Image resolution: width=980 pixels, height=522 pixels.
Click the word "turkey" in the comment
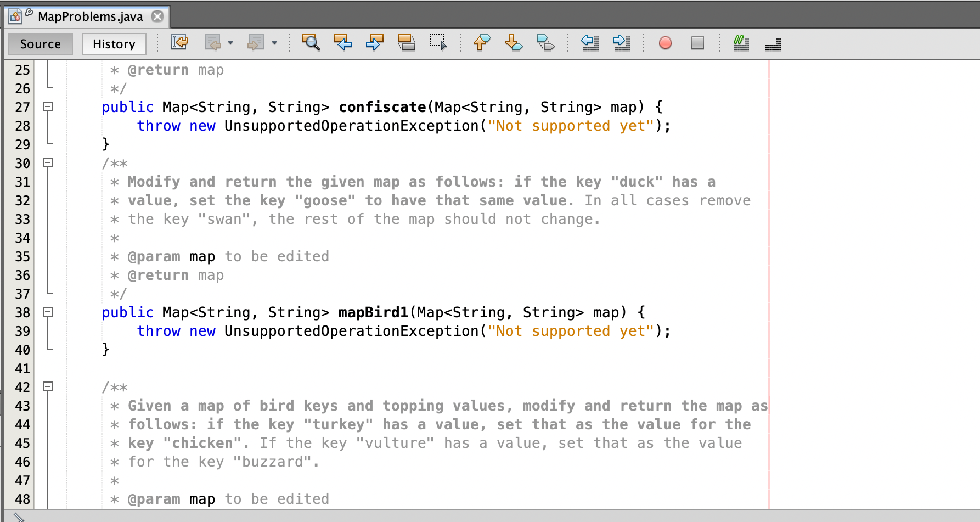pyautogui.click(x=339, y=424)
